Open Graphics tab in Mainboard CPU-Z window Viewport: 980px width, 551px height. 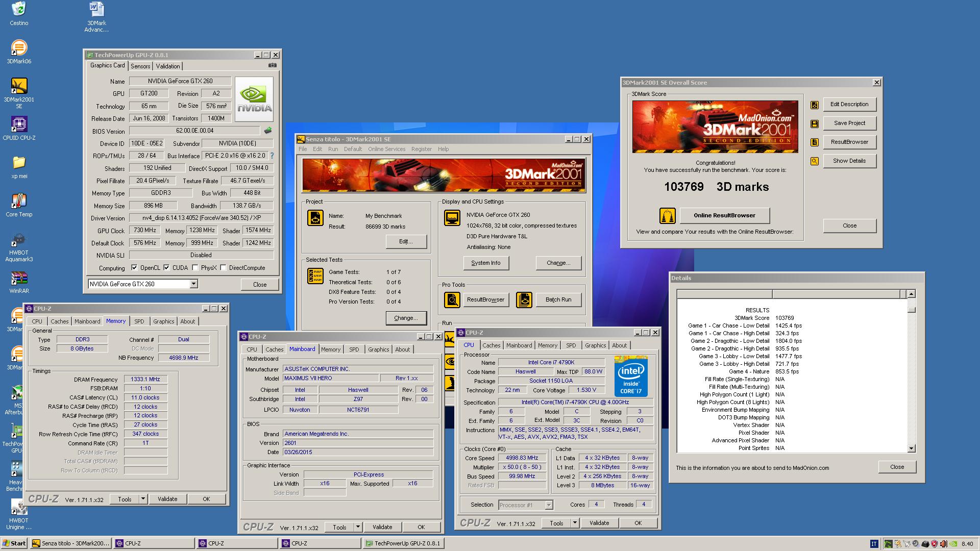coord(378,349)
